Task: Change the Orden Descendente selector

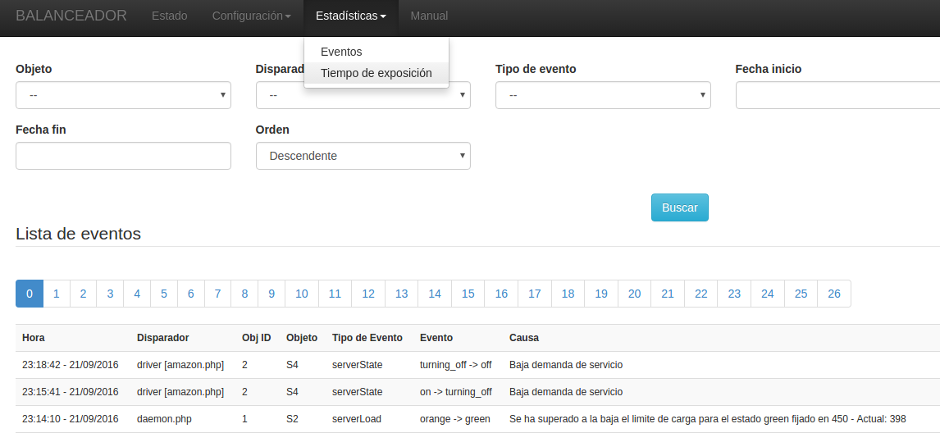Action: pyautogui.click(x=363, y=156)
